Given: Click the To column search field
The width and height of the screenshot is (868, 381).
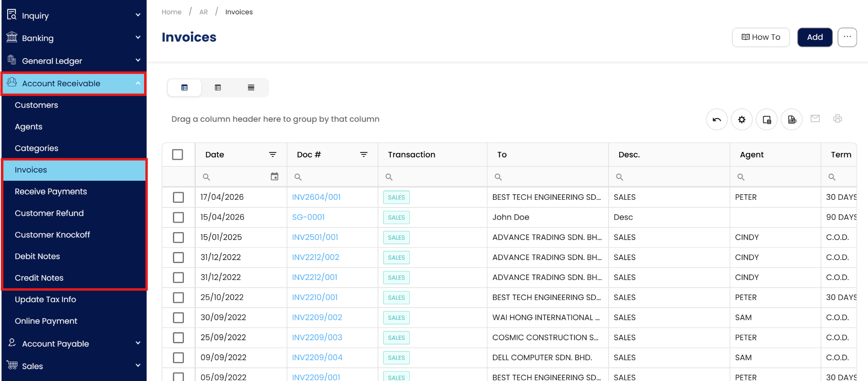Looking at the screenshot, I should coord(551,177).
